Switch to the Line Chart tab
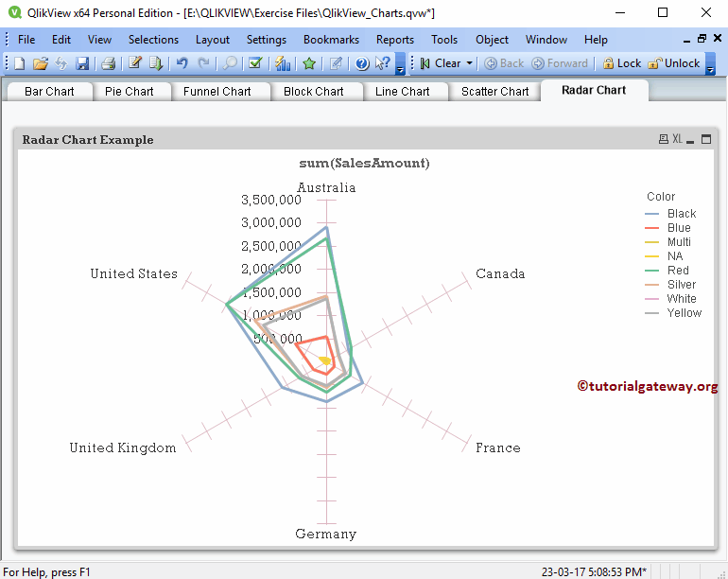Viewport: 728px width, 579px height. tap(402, 92)
